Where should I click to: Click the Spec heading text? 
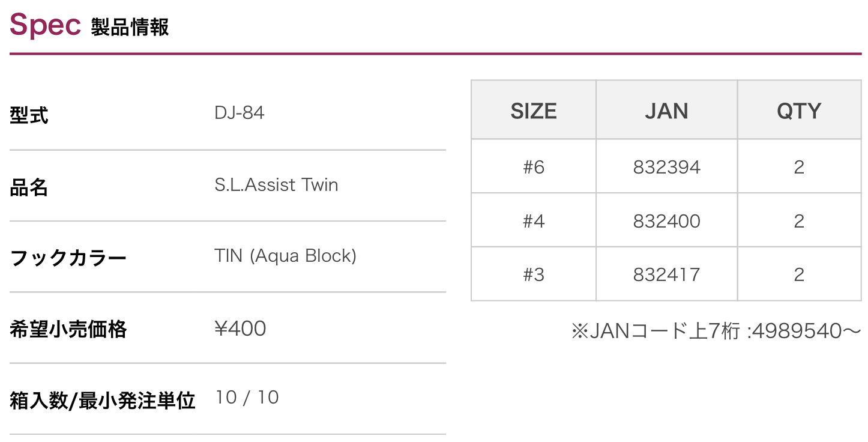click(45, 25)
